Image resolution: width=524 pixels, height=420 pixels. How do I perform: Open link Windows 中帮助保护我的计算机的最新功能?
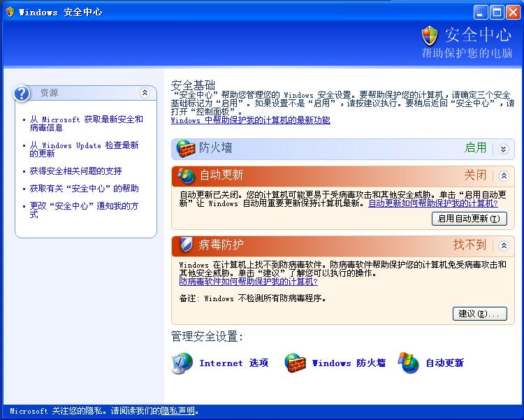pos(251,120)
